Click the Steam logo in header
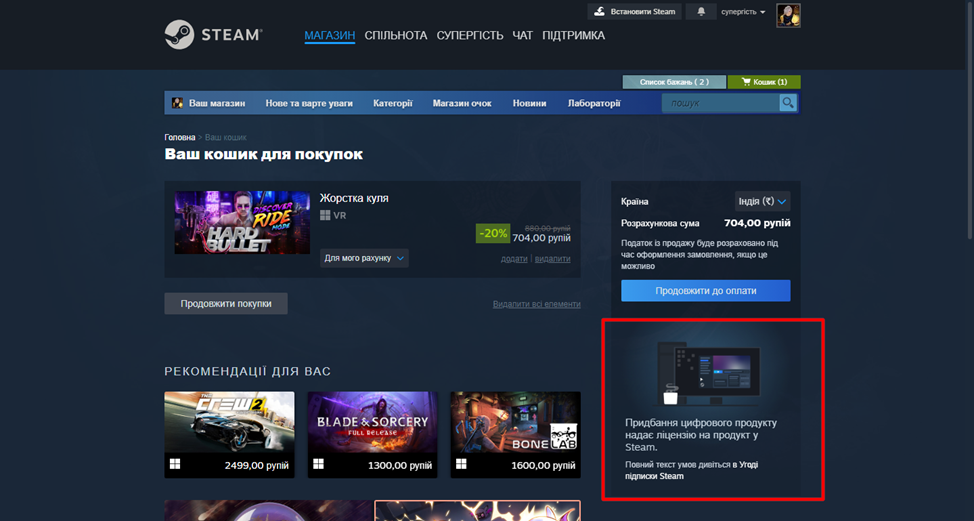This screenshot has height=521, width=974. 214,35
